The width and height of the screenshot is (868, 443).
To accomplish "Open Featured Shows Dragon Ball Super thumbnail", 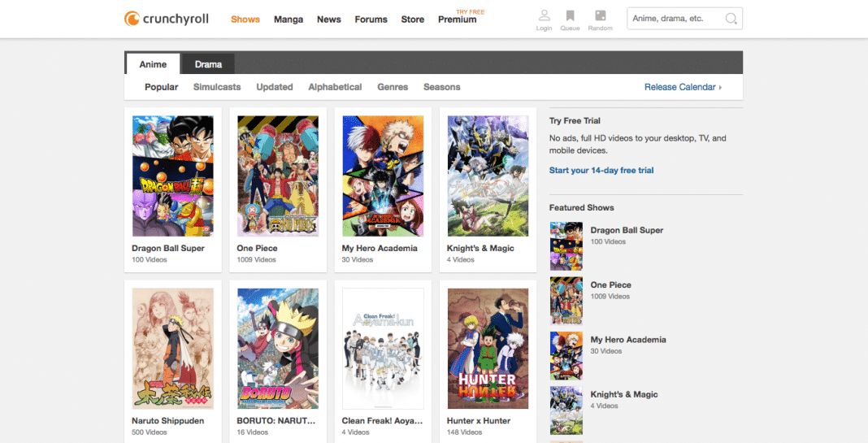I will click(566, 245).
